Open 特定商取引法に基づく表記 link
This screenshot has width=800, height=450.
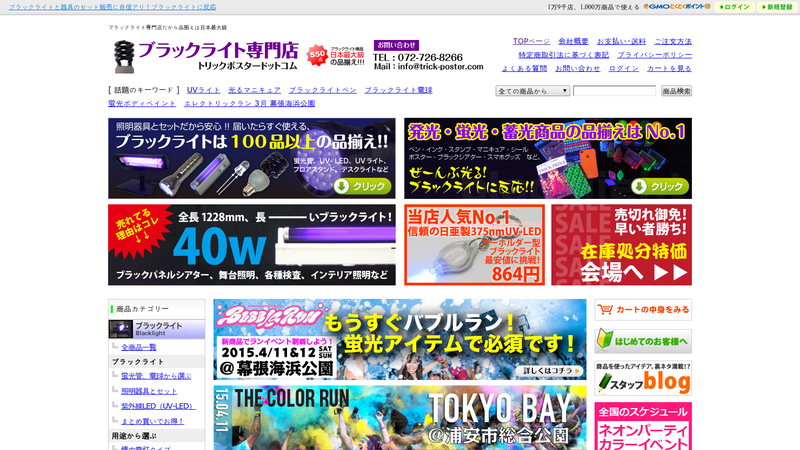pyautogui.click(x=563, y=55)
